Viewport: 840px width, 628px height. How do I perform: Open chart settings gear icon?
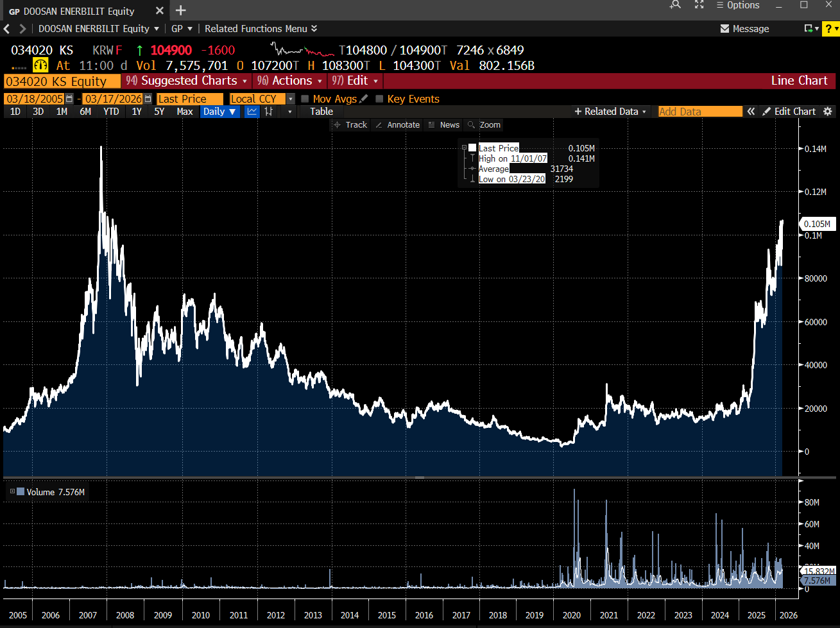coord(828,112)
